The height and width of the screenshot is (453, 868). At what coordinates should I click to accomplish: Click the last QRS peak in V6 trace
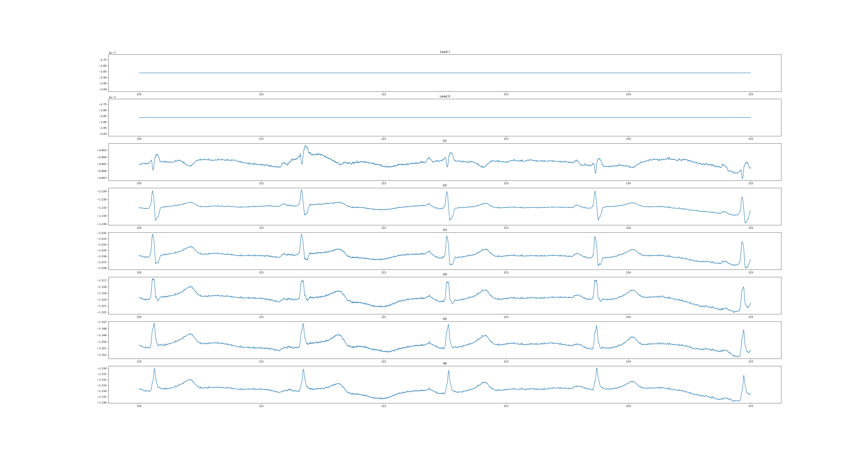(x=744, y=375)
